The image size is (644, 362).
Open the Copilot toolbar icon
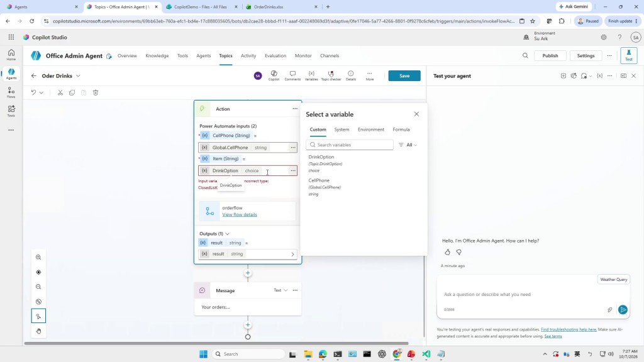click(x=274, y=75)
